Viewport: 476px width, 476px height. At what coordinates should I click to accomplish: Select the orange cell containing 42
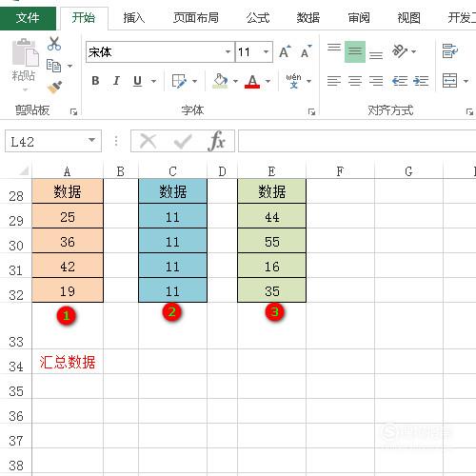tap(68, 266)
